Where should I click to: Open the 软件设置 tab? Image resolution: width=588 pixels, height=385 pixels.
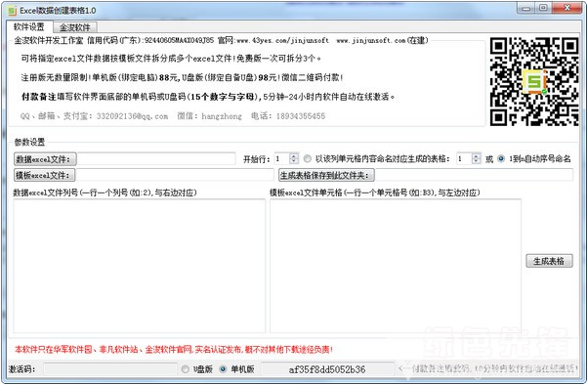[29, 26]
